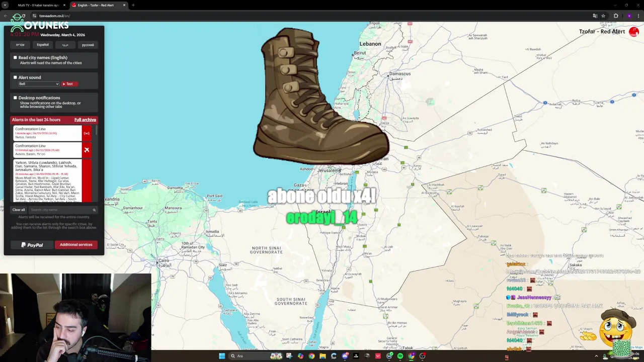Enable the Alert sound checkbox
The width and height of the screenshot is (644, 362).
[x=15, y=77]
